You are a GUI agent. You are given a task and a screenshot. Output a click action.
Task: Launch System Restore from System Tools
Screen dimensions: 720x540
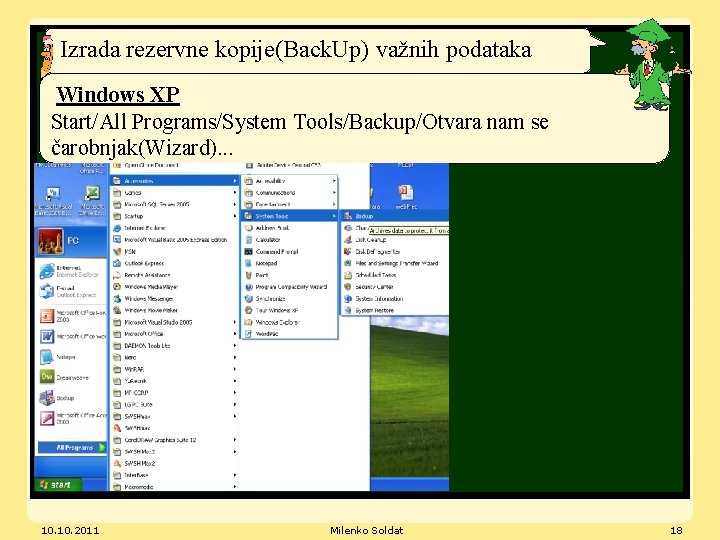(395, 310)
